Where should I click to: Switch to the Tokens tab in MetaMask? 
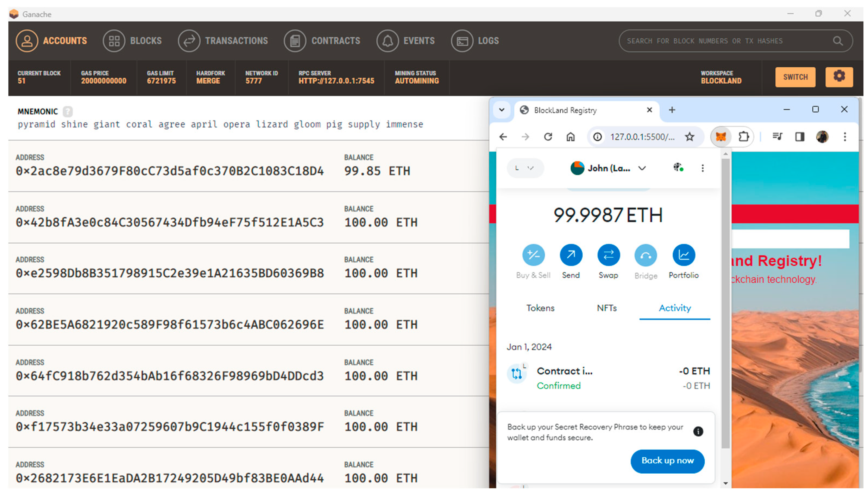point(540,308)
